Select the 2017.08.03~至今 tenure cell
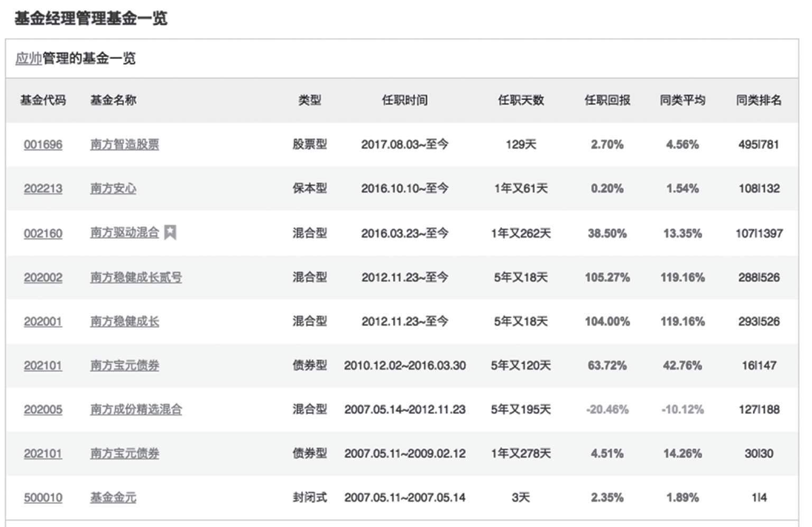This screenshot has width=812, height=527. click(x=405, y=144)
